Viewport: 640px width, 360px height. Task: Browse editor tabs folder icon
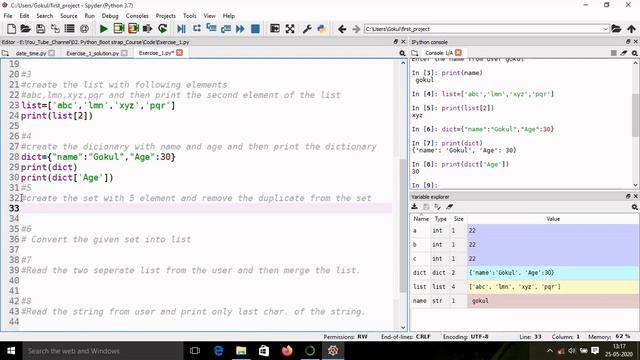pyautogui.click(x=5, y=53)
